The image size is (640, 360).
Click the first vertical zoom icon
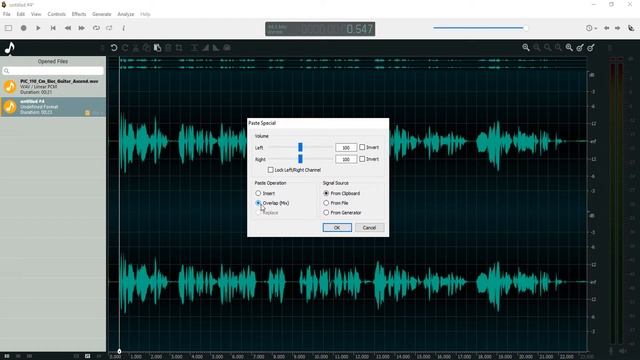[580, 48]
